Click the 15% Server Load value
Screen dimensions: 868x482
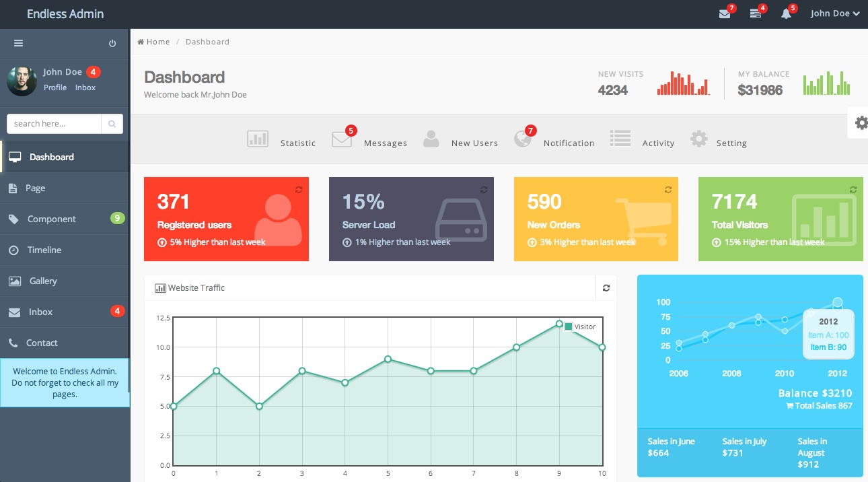click(363, 201)
